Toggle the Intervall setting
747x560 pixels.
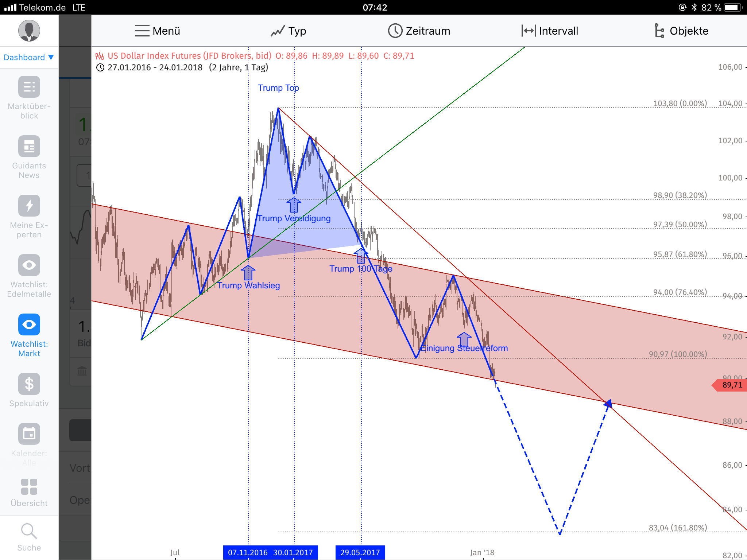point(550,31)
